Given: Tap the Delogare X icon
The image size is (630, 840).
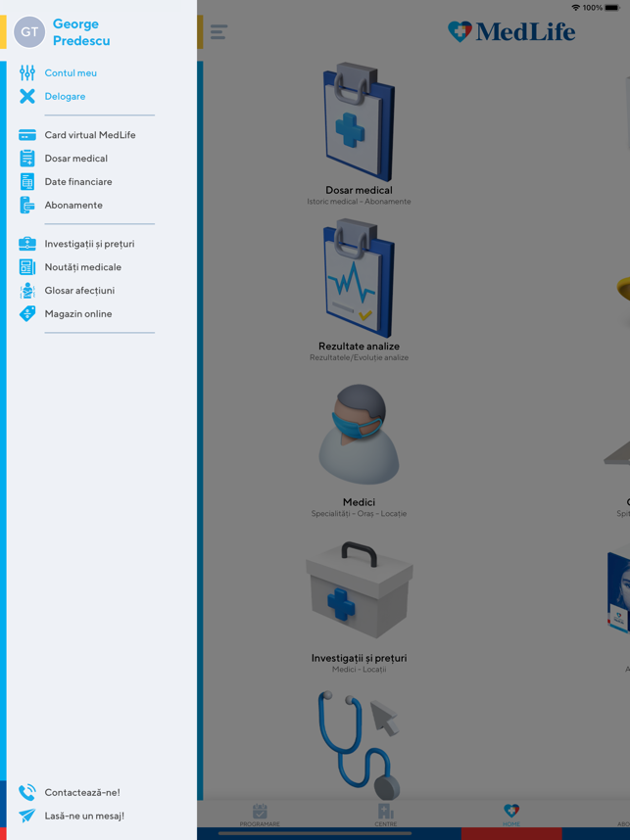Looking at the screenshot, I should (27, 96).
